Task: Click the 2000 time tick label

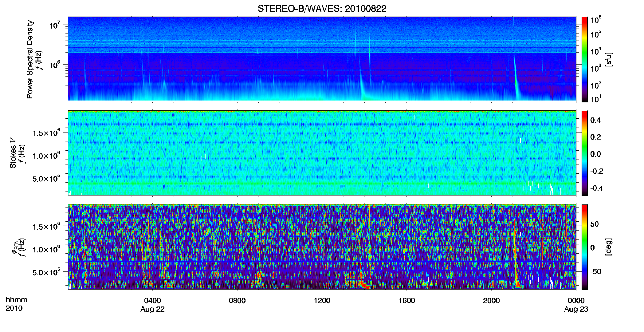Action: 491,301
